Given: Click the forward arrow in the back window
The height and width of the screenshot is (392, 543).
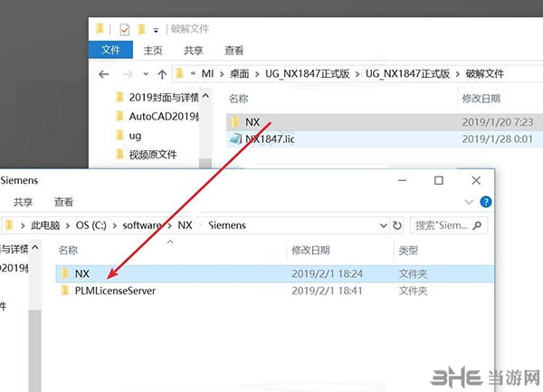Looking at the screenshot, I should (128, 74).
